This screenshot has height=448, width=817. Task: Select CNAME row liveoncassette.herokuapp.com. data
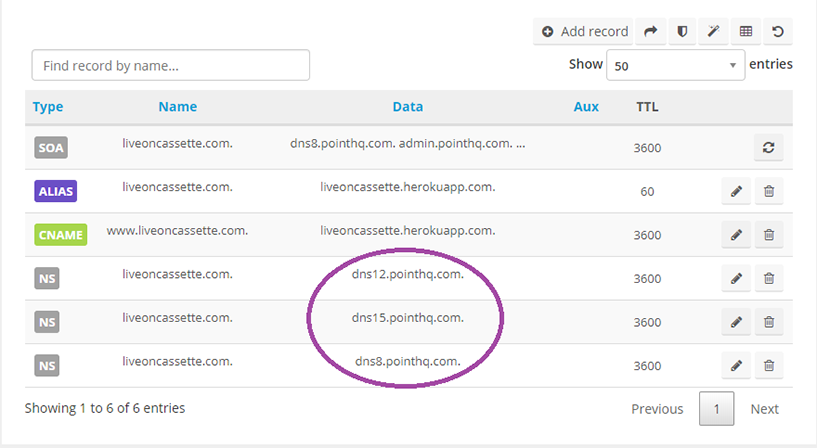(x=407, y=231)
